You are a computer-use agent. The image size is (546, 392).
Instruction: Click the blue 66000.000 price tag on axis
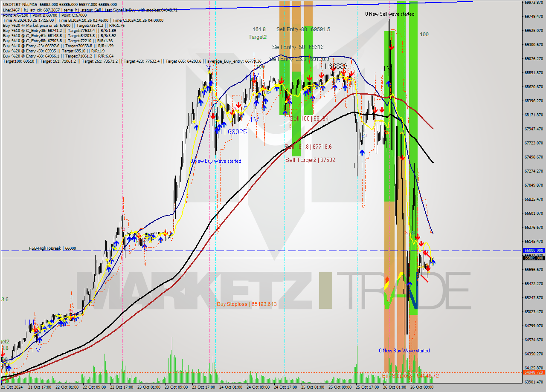[534, 251]
